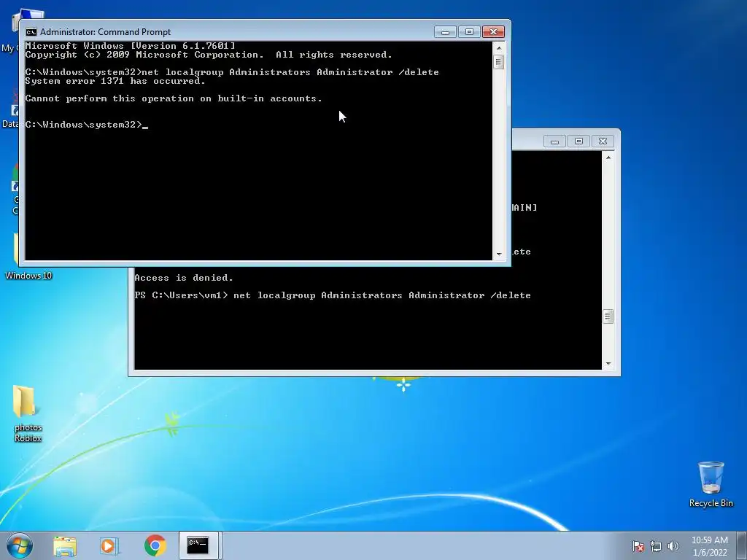This screenshot has width=747, height=560.
Task: Open the photos Roblox folder icon
Action: pyautogui.click(x=28, y=413)
